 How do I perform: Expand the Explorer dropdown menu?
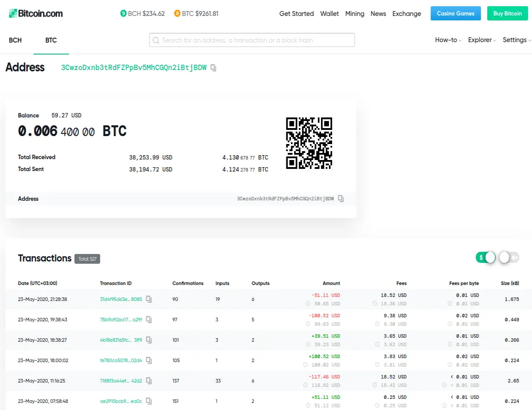point(482,40)
